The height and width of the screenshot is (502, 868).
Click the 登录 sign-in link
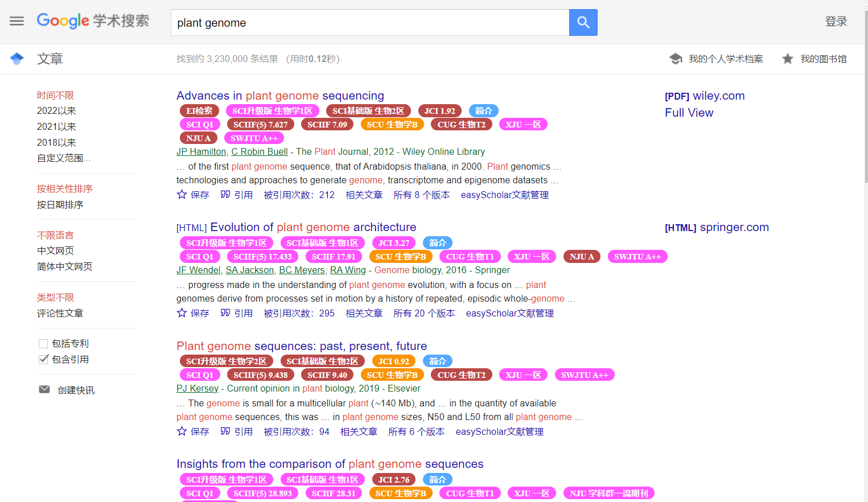pos(836,21)
